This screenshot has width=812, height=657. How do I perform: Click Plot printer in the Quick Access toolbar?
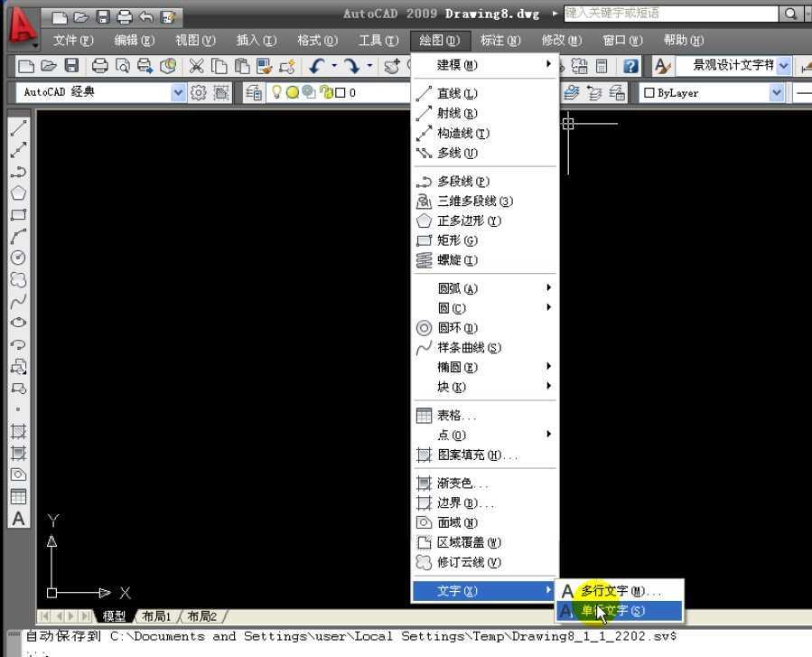coord(125,17)
